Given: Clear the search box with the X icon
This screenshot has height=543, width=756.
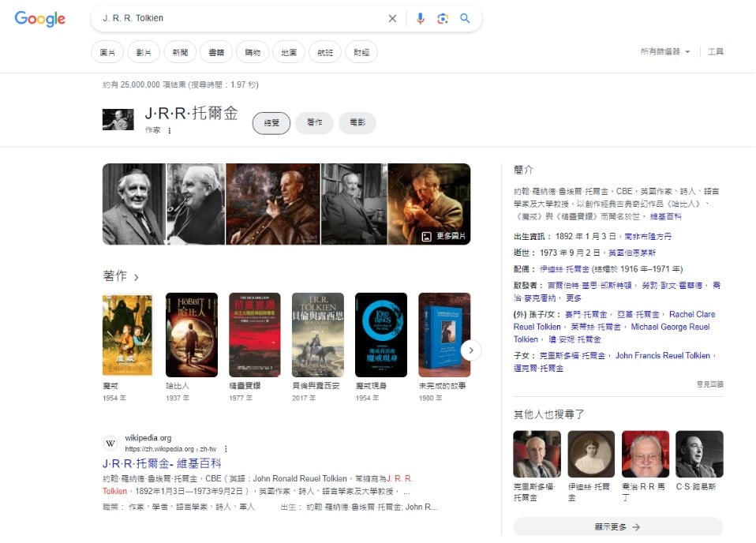Looking at the screenshot, I should coord(392,17).
